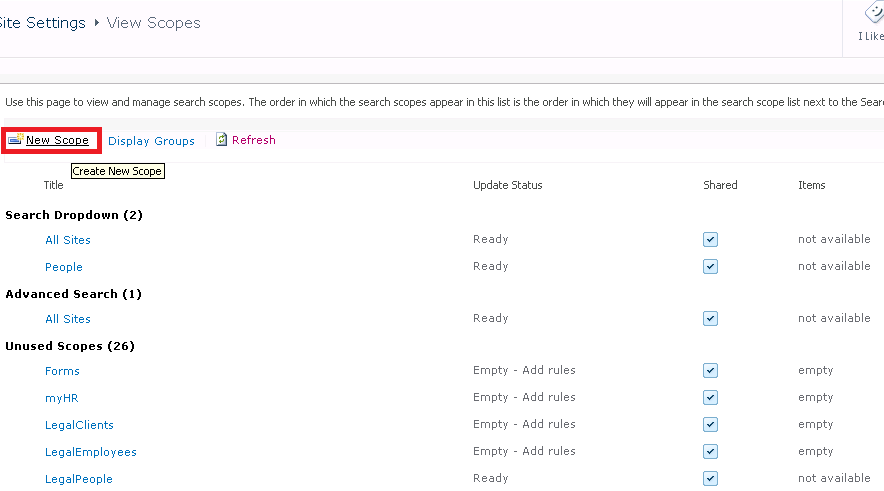The image size is (884, 491).
Task: Toggle Shared checkbox for Forms scope
Action: click(x=710, y=371)
